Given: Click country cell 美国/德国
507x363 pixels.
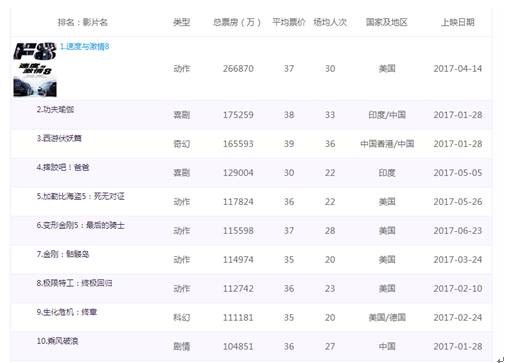Looking at the screenshot, I should [387, 318].
